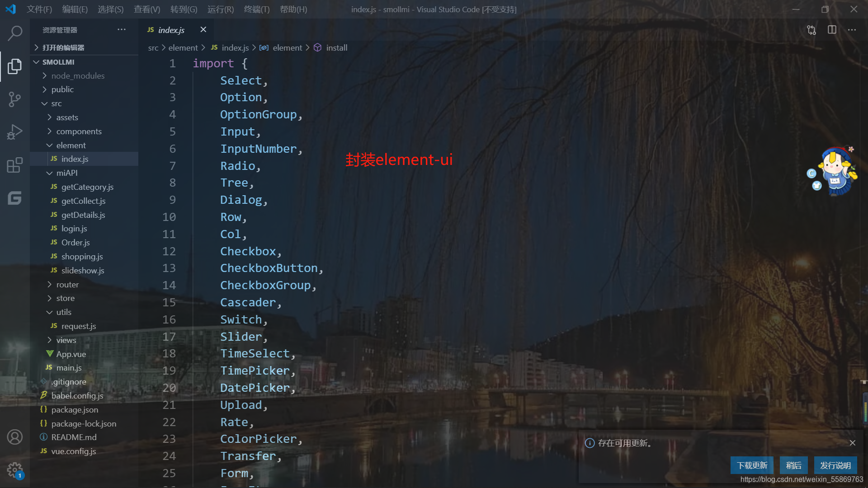Open getCategory.js in the file tree

coord(87,187)
